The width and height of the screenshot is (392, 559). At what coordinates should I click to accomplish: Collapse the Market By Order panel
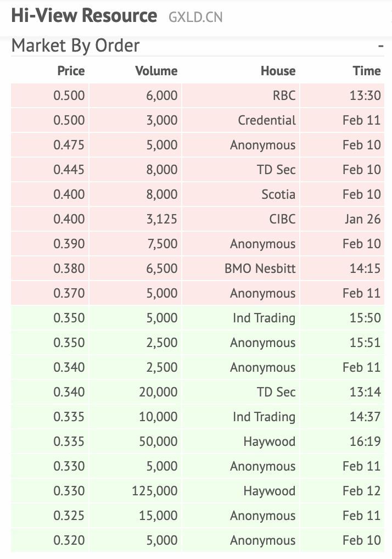380,46
